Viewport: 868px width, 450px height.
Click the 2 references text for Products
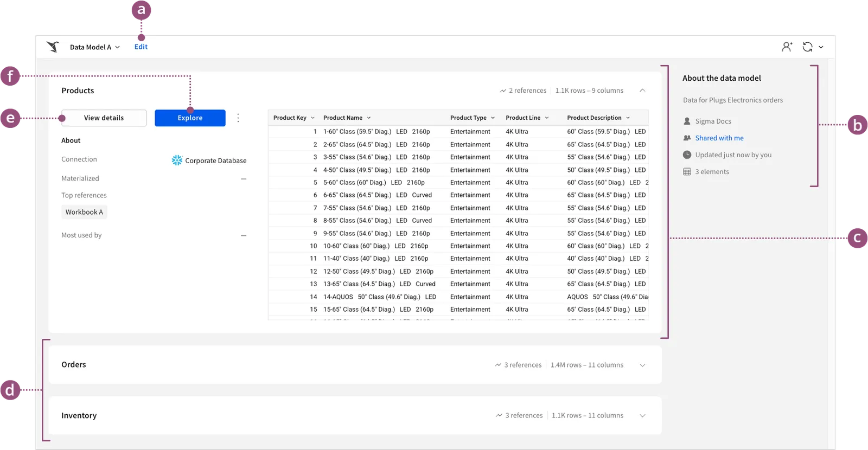pyautogui.click(x=527, y=91)
